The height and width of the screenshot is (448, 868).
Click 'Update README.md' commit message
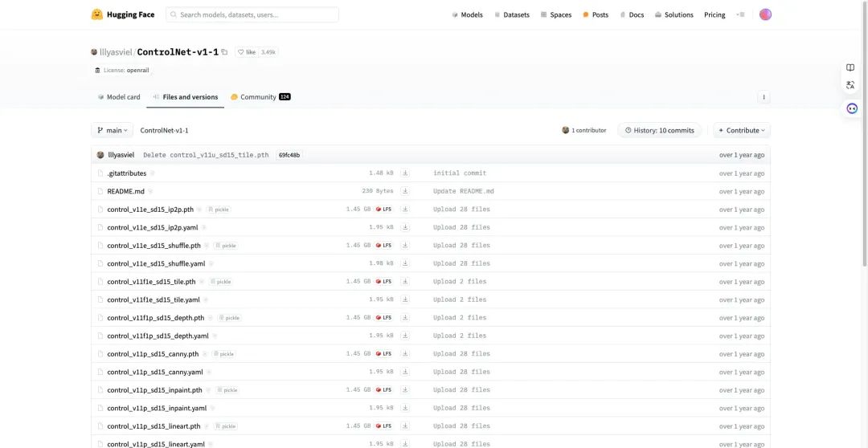point(464,191)
